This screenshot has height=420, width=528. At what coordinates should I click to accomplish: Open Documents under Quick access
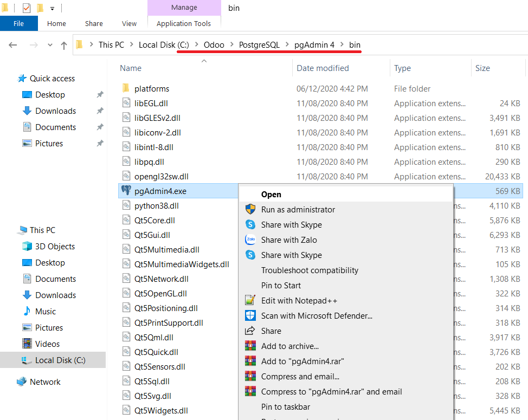[55, 127]
